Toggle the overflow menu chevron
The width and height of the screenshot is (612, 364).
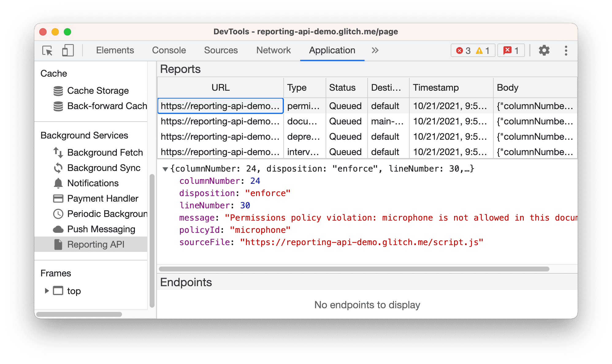click(x=375, y=49)
